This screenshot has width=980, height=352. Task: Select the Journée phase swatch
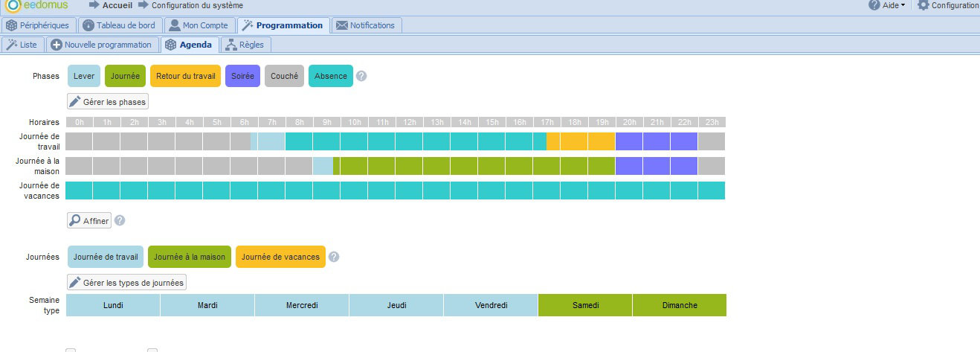pos(125,76)
